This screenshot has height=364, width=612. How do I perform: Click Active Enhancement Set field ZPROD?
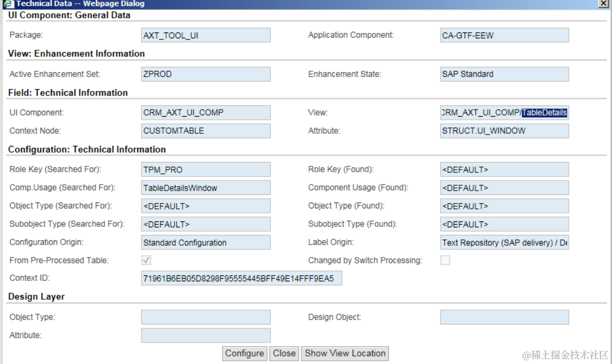206,74
